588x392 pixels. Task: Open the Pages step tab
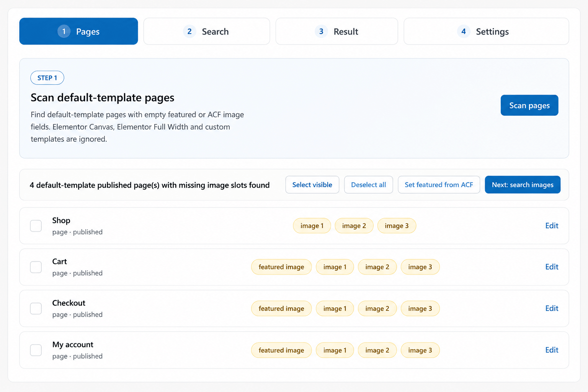pos(78,31)
